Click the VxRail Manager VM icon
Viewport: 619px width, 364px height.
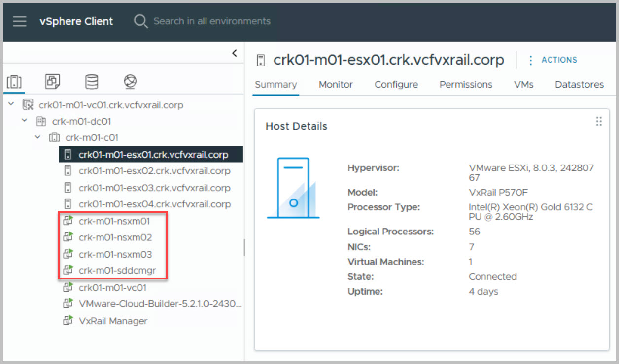tap(68, 321)
